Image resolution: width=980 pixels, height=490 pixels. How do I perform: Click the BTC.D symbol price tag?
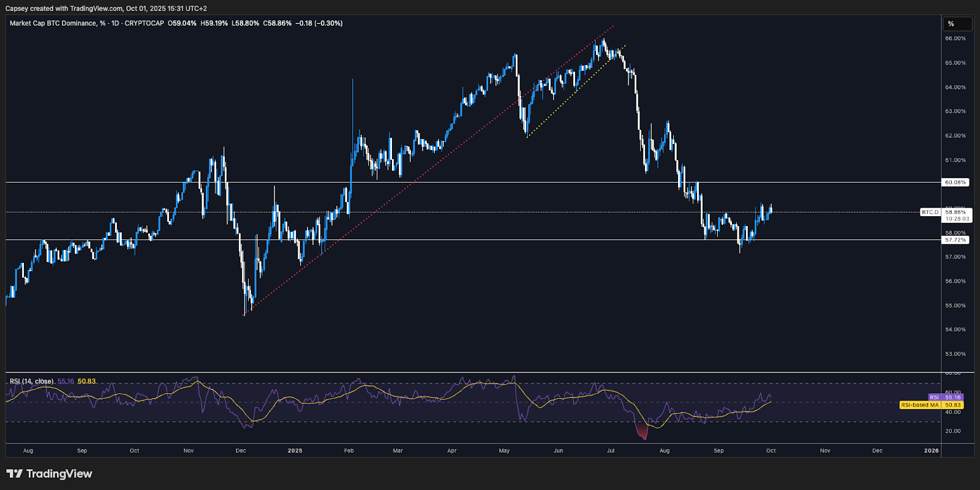click(930, 212)
